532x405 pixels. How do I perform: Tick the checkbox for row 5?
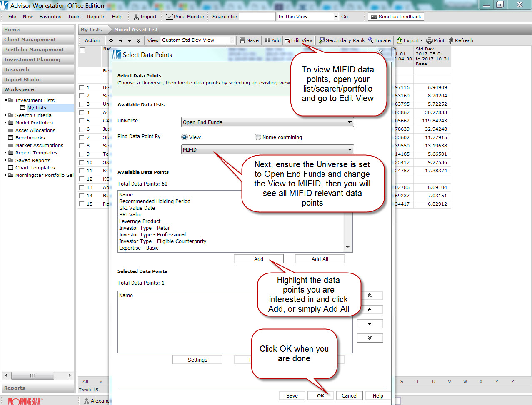point(82,121)
